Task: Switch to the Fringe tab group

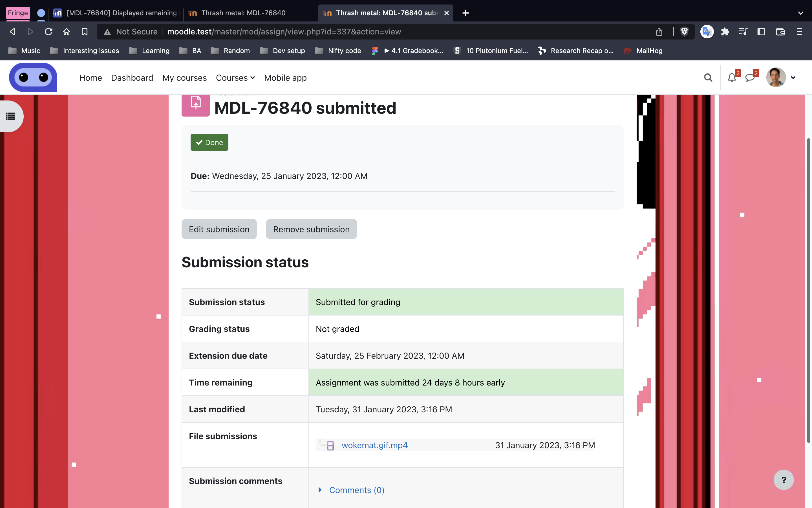Action: click(18, 13)
